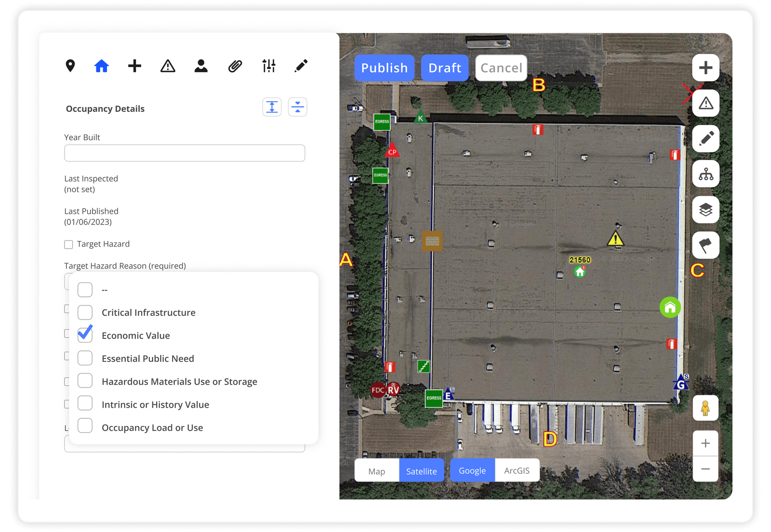Switch the basemap to Map view
The height and width of the screenshot is (532, 771).
point(377,471)
